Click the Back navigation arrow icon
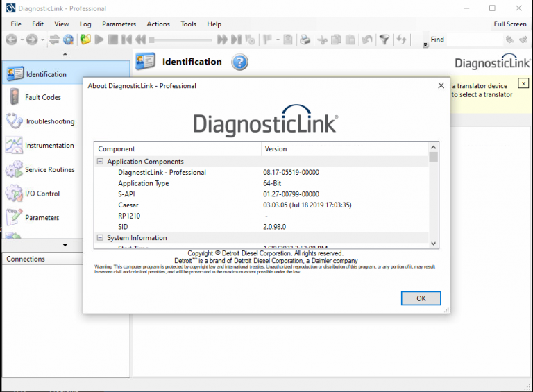 tap(12, 40)
